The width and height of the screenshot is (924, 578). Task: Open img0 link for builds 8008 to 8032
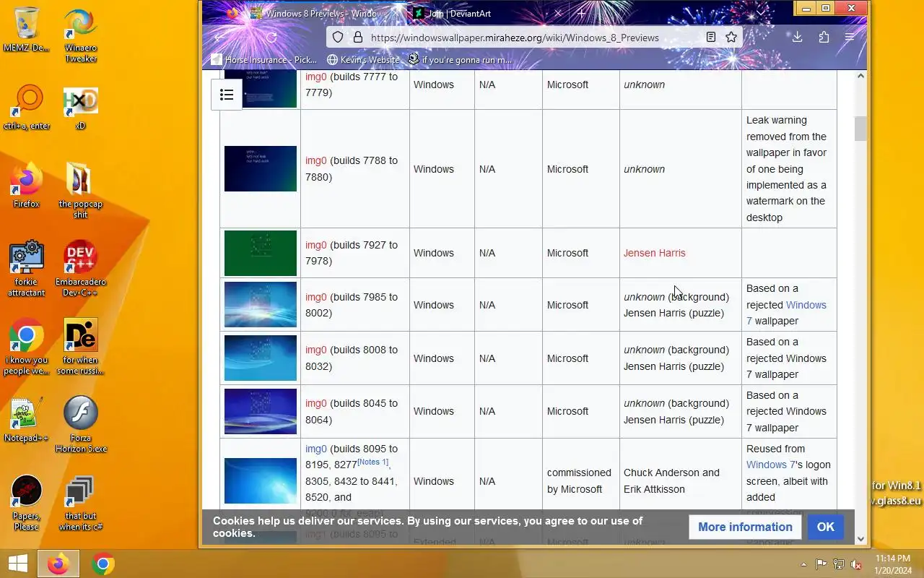click(316, 350)
